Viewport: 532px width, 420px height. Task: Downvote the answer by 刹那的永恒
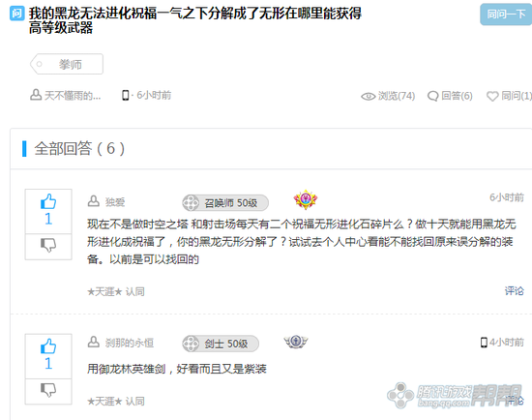point(48,390)
